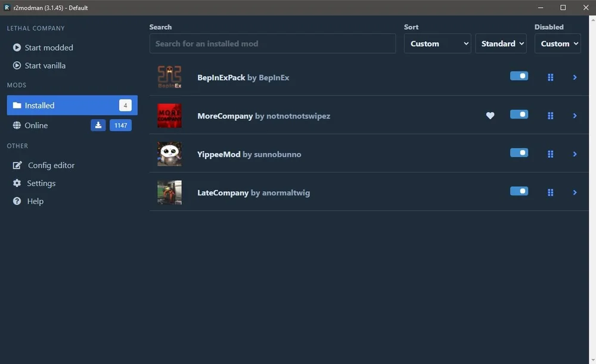The image size is (596, 364).
Task: Click the Settings gear icon
Action: point(17,183)
